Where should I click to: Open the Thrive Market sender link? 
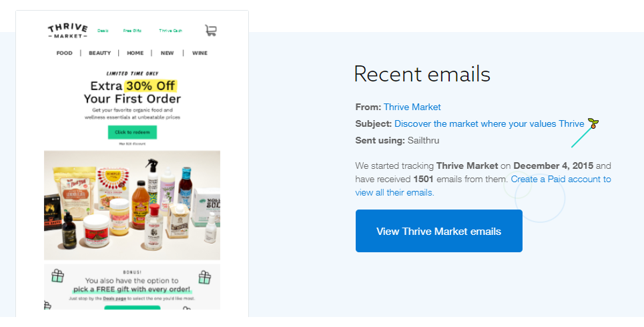point(412,107)
